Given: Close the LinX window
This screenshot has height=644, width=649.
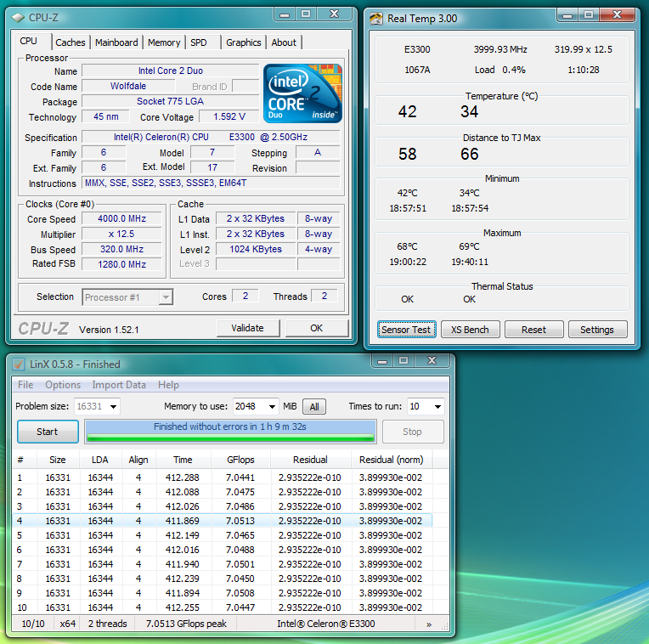Looking at the screenshot, I should (x=432, y=360).
